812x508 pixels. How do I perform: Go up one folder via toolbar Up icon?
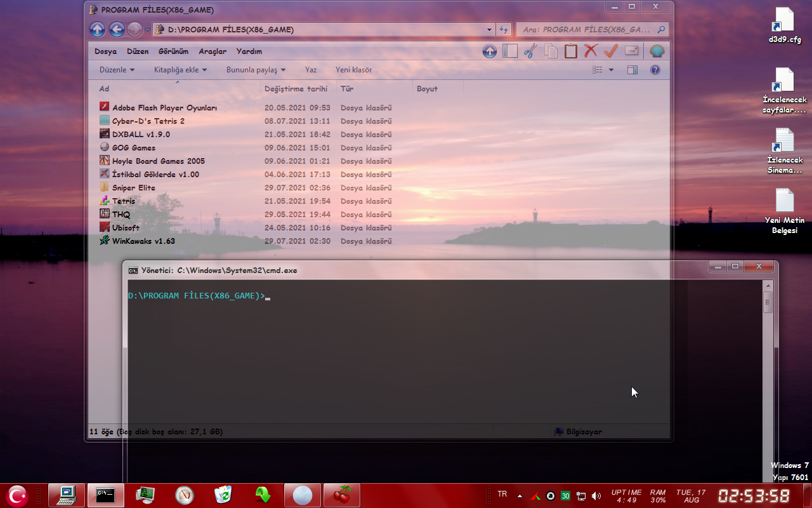490,51
